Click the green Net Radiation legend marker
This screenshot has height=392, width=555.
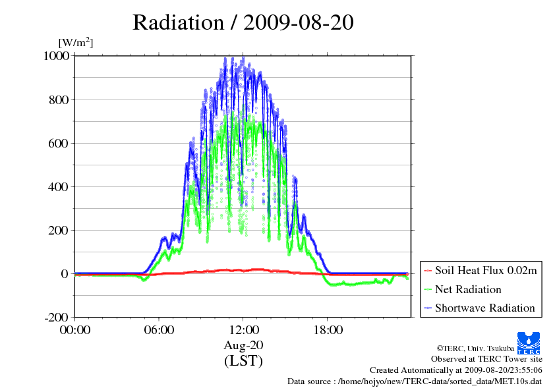428,290
